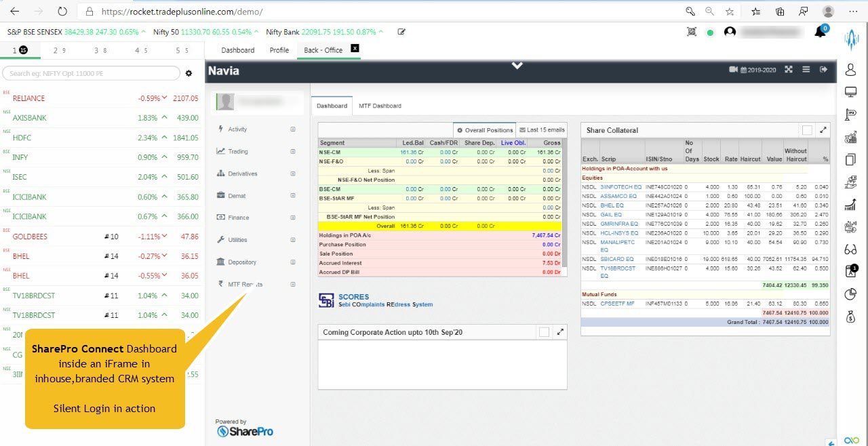Image resolution: width=868 pixels, height=446 pixels.
Task: Switch to the MTF Dashboard tab
Action: (380, 106)
